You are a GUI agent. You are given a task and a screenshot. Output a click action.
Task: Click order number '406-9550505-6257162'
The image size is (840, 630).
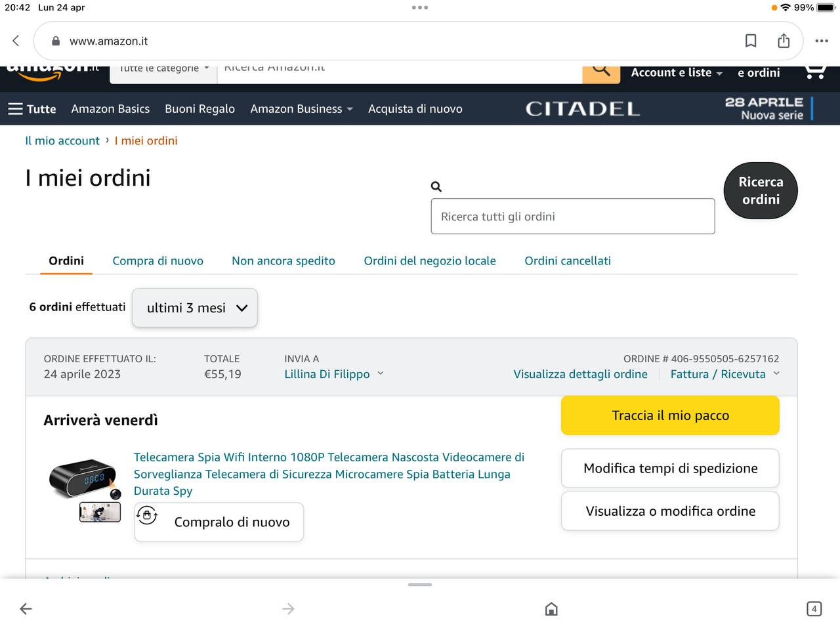click(725, 359)
